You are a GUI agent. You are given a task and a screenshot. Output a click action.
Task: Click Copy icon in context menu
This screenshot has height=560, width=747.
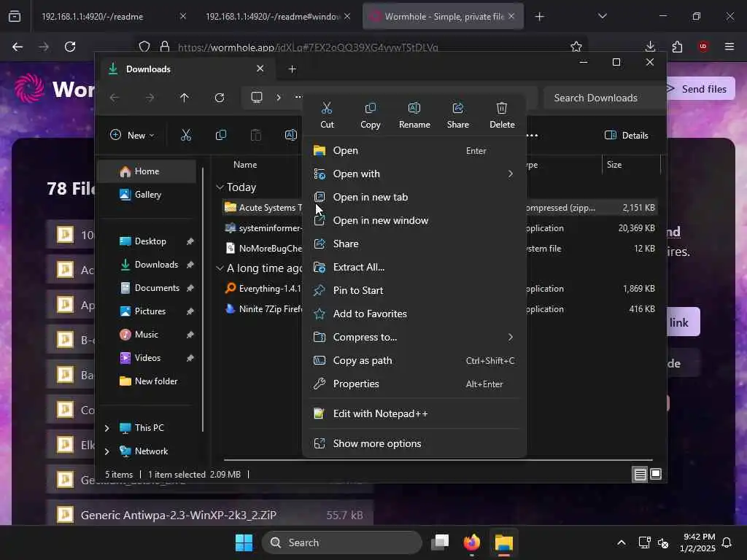(x=370, y=115)
